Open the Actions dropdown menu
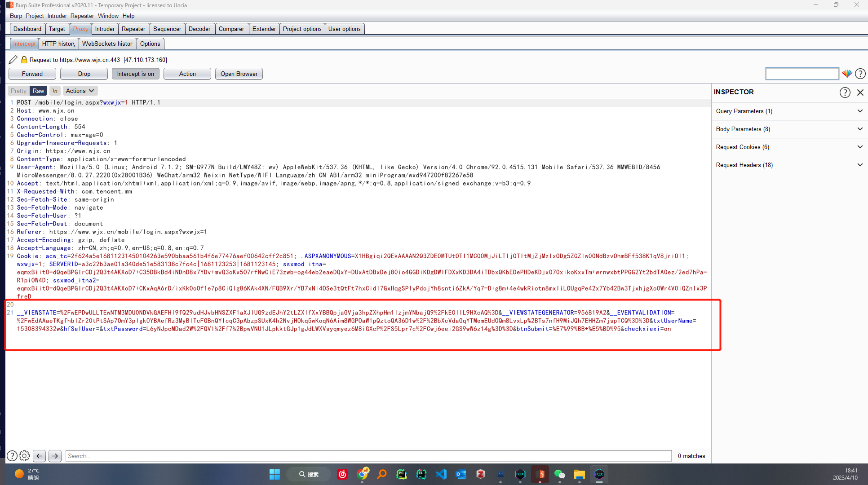Viewport: 868px width, 485px height. point(80,91)
